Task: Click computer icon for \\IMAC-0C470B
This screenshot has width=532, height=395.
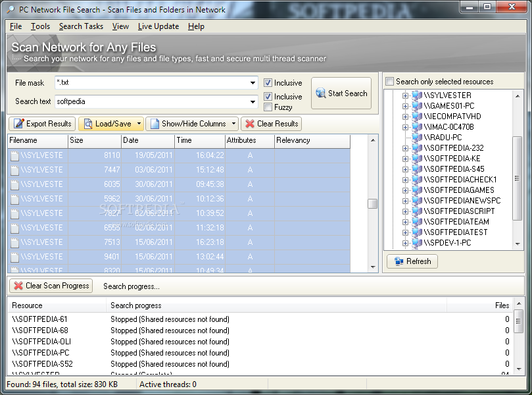Action: coord(417,127)
